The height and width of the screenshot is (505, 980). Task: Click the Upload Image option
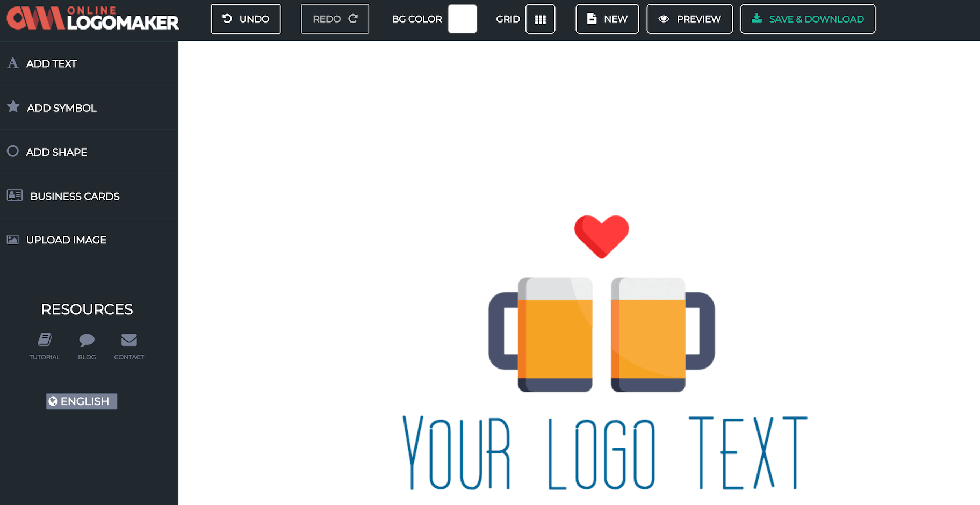point(66,240)
